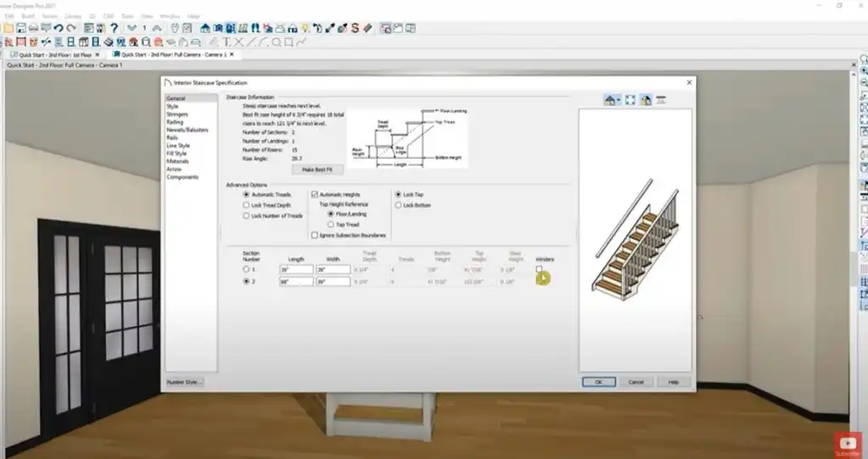The width and height of the screenshot is (868, 459).
Task: Click Cancel in the staircase dialog
Action: (x=636, y=382)
